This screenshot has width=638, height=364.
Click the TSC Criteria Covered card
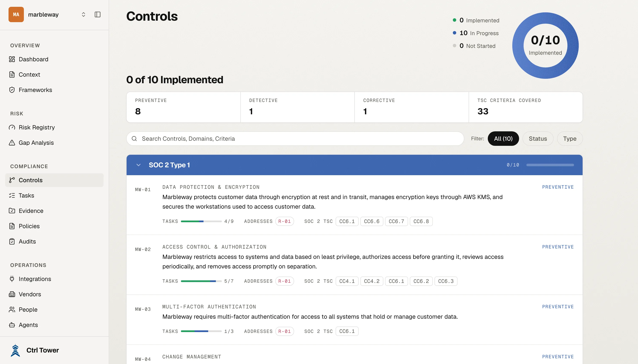pos(526,107)
